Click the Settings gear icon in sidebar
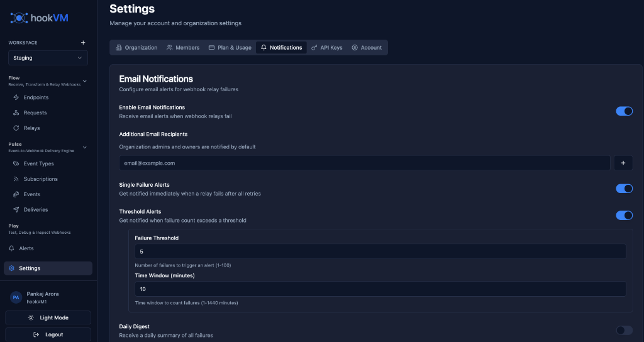The width and height of the screenshot is (644, 342). pos(11,268)
